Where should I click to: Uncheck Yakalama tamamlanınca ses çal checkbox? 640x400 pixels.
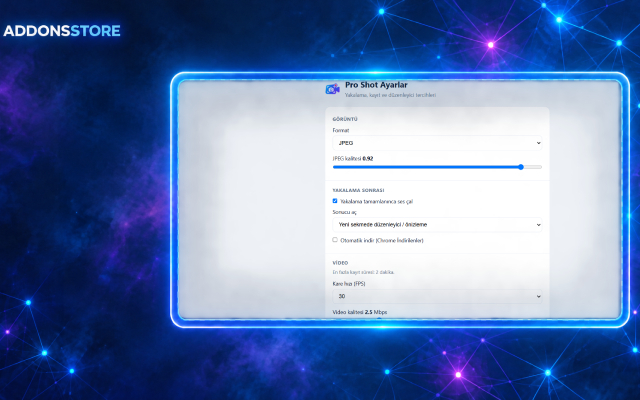tap(335, 201)
